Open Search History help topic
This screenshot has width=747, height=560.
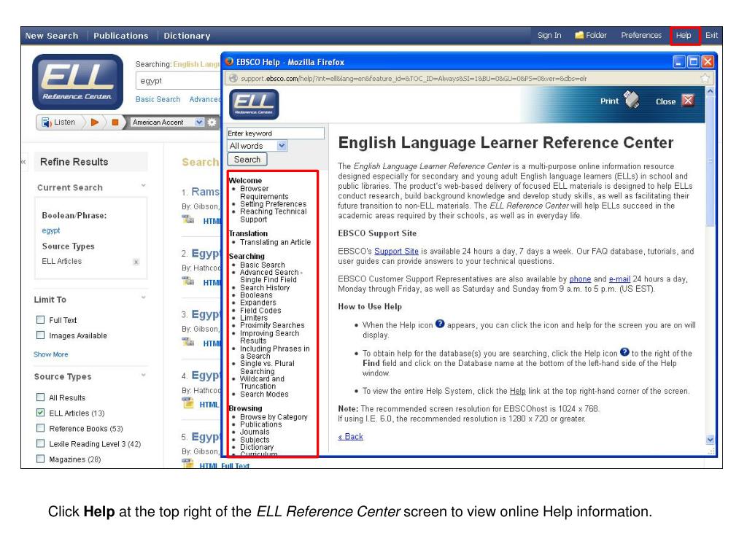coord(265,287)
